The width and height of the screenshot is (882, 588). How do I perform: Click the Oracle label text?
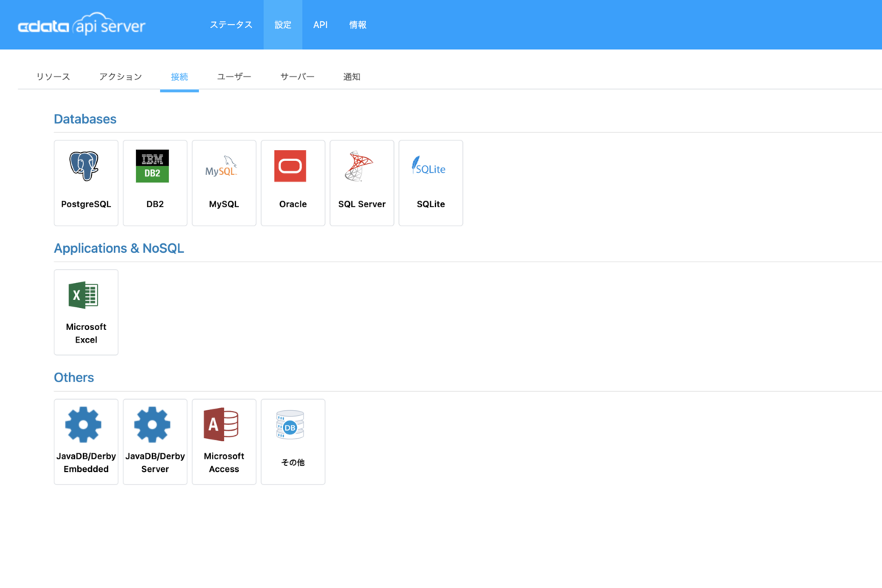click(293, 204)
